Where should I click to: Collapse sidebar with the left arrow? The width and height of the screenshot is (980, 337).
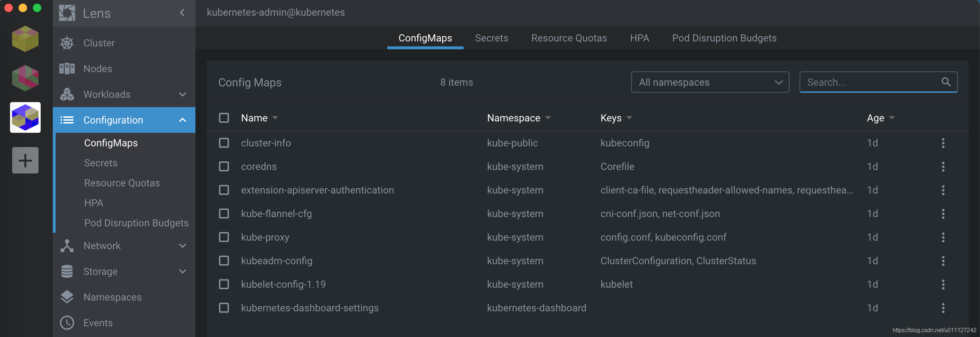pyautogui.click(x=182, y=13)
